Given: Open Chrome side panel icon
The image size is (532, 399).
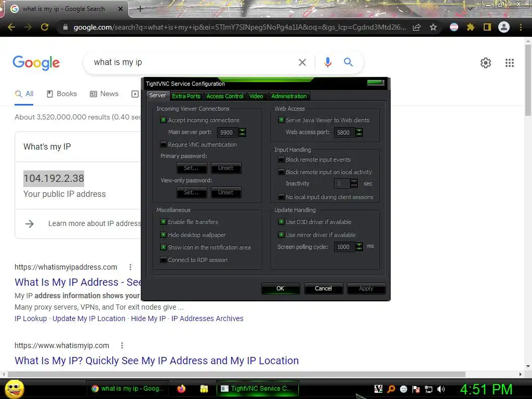Looking at the screenshot, I should 487,27.
